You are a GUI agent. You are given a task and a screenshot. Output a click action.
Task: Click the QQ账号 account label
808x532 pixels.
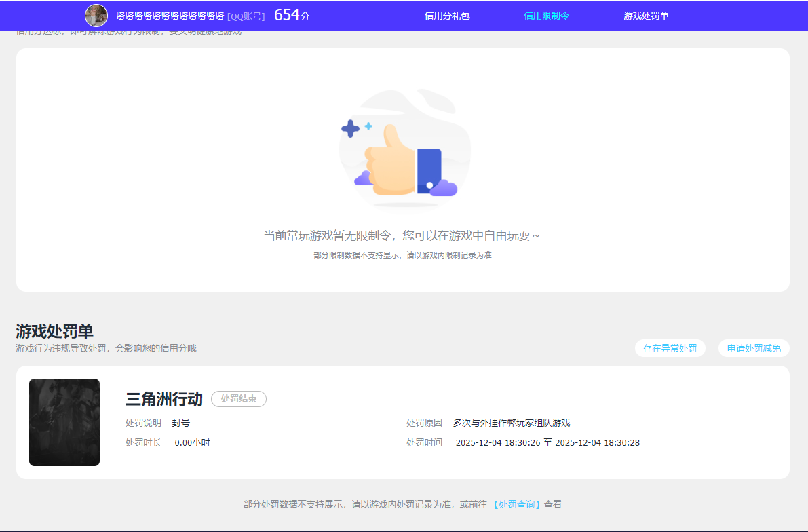247,16
